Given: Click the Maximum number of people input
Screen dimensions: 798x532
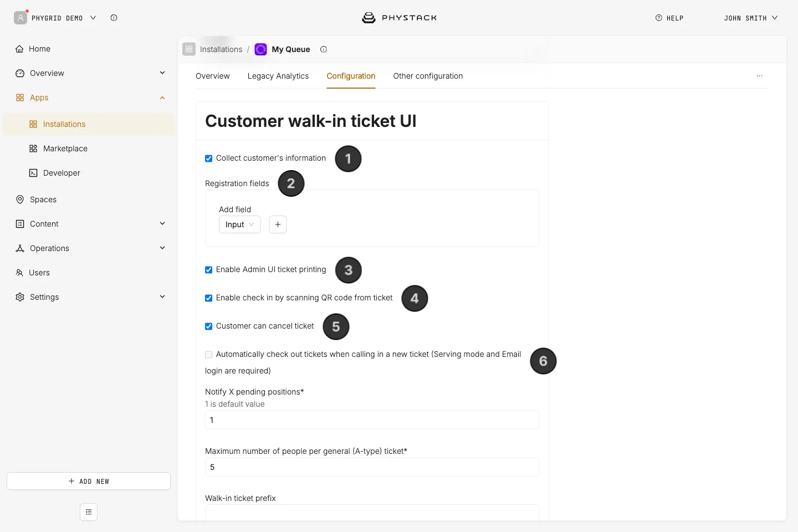Looking at the screenshot, I should click(x=372, y=467).
